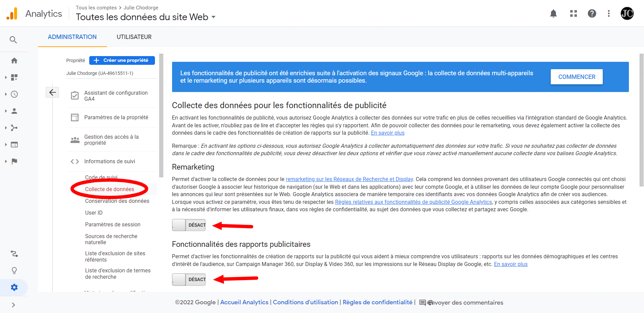Screen dimensions: 644x313
Task: Open the remarketing sur les Réseaux de Recherche link
Action: 349,179
